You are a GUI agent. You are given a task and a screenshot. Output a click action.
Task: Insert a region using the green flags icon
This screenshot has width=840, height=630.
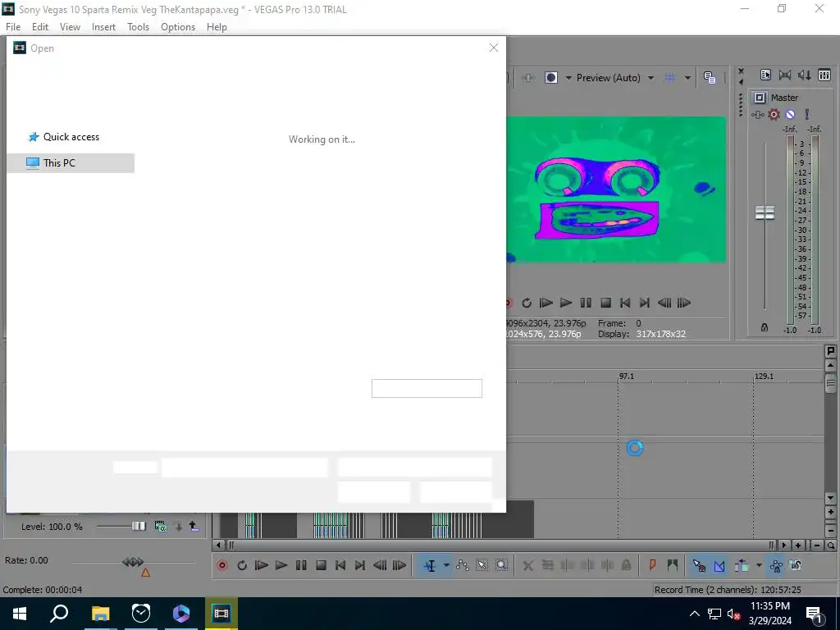click(673, 565)
